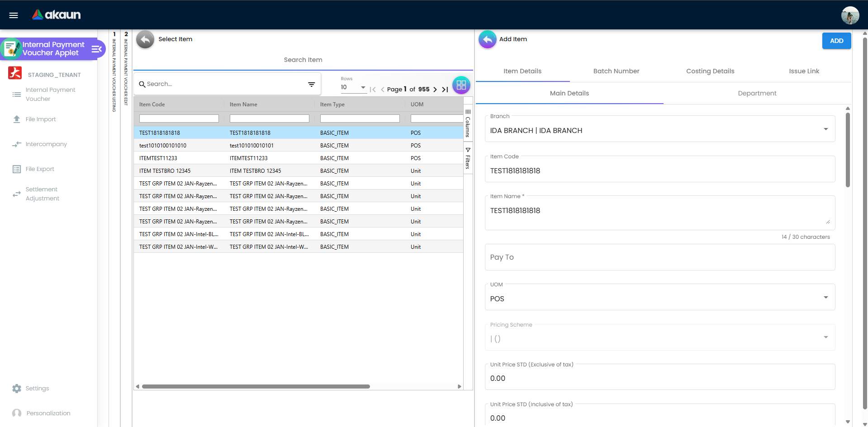The width and height of the screenshot is (868, 427).
Task: Click the user profile avatar
Action: pyautogui.click(x=850, y=15)
